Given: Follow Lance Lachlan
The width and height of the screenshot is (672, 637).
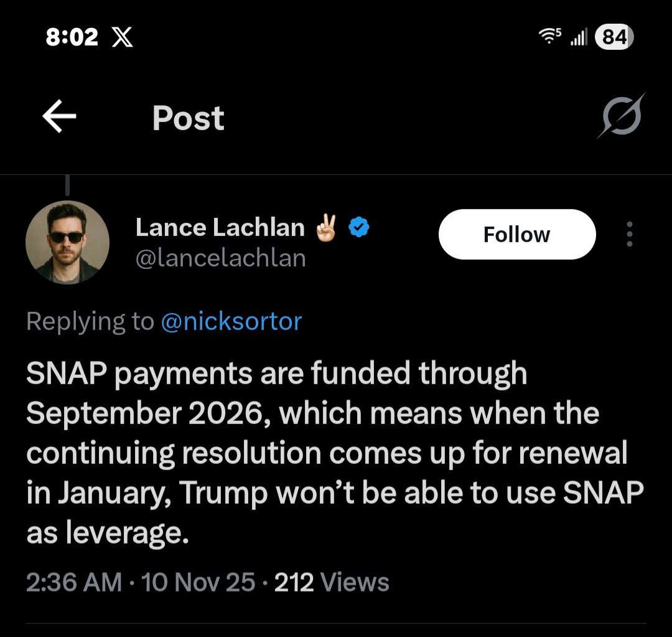Looking at the screenshot, I should click(x=516, y=234).
